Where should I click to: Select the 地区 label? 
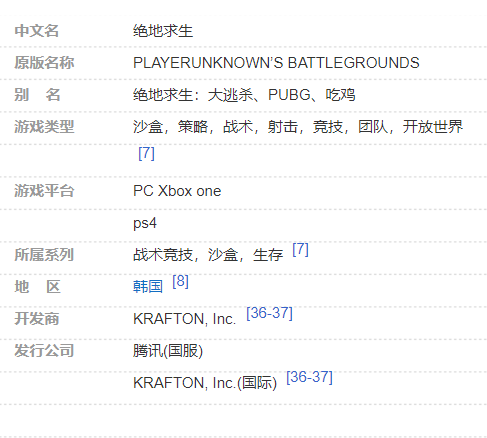(37, 287)
